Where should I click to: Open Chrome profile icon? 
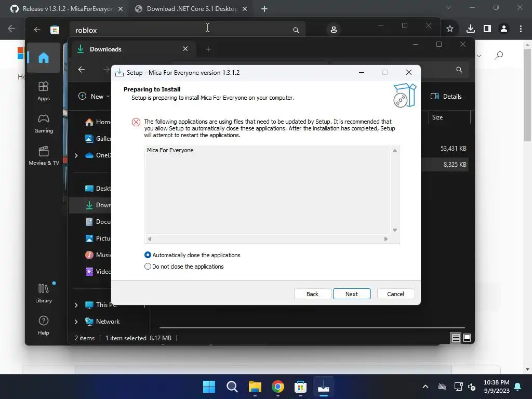[x=504, y=29]
